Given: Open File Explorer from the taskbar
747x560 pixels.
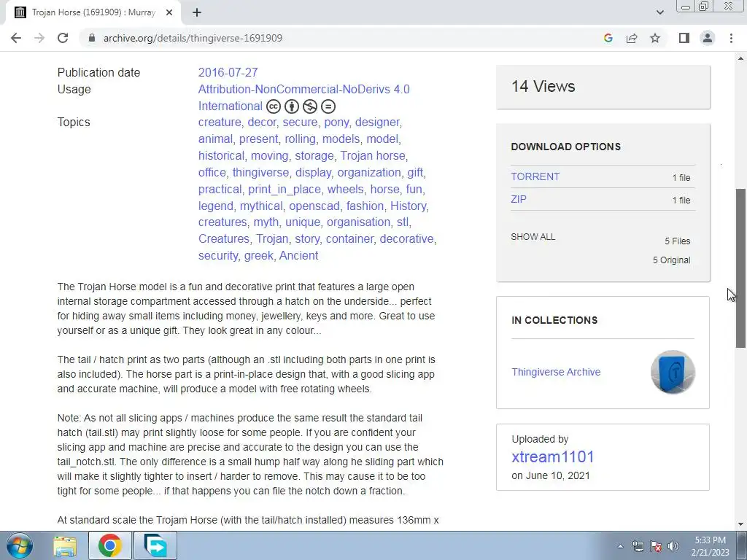Looking at the screenshot, I should pyautogui.click(x=65, y=546).
